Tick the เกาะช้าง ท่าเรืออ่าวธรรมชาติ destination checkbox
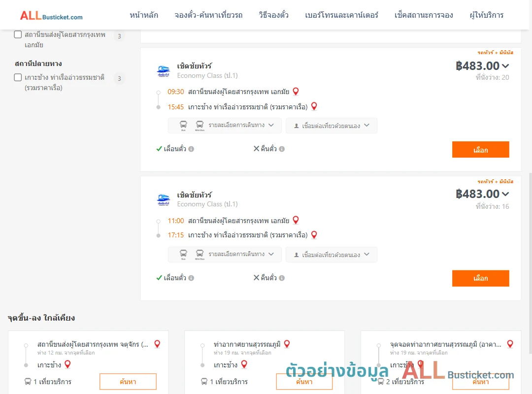The height and width of the screenshot is (394, 532). [18, 77]
